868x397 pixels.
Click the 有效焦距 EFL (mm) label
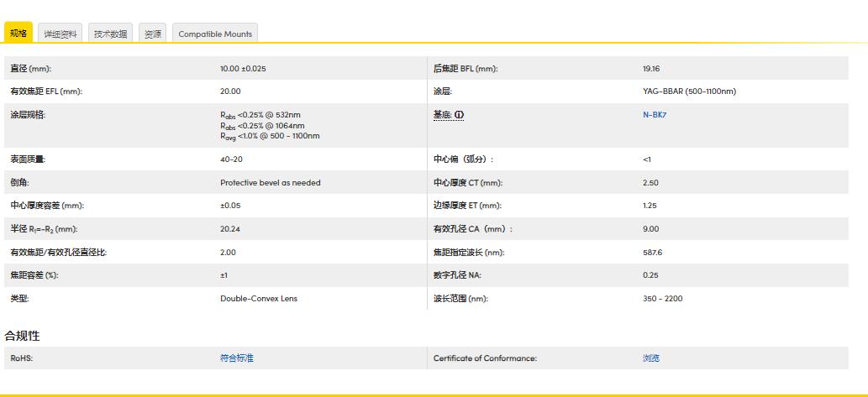coord(45,91)
